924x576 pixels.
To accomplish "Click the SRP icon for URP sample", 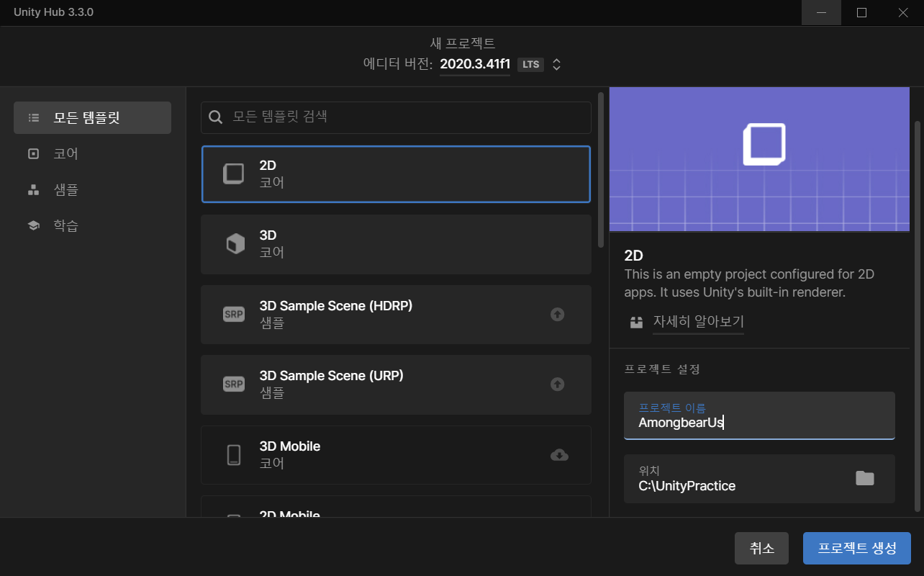I will pyautogui.click(x=234, y=384).
